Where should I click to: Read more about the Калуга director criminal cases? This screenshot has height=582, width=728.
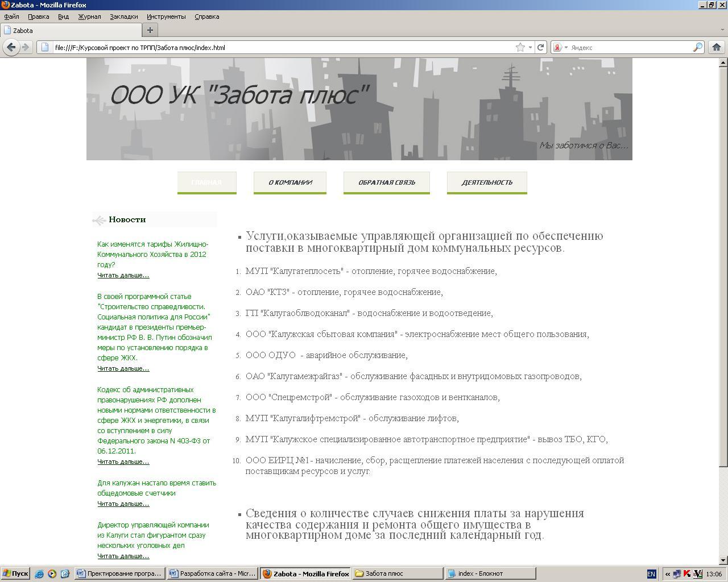(123, 556)
